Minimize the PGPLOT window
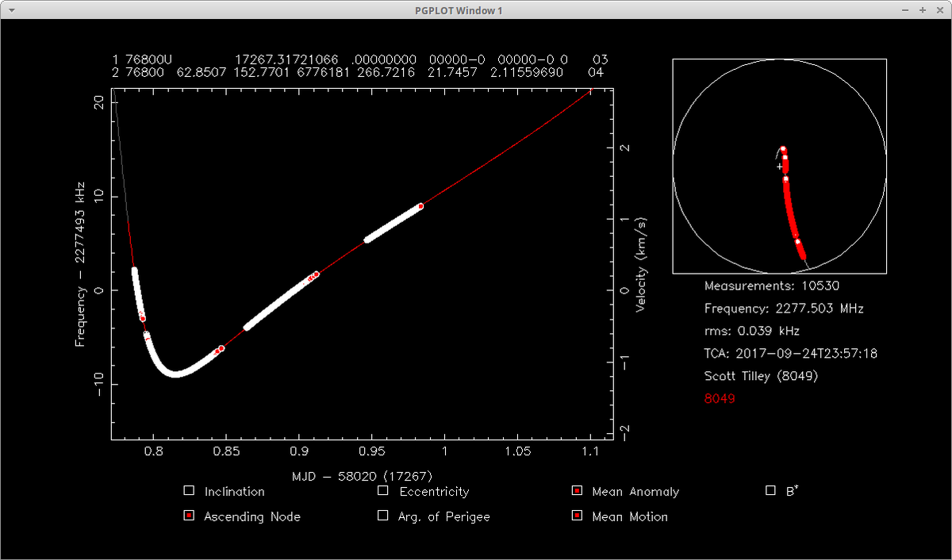 (907, 10)
